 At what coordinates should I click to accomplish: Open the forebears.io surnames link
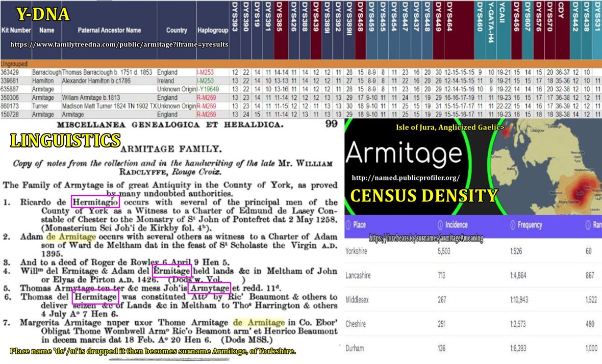coord(425,238)
